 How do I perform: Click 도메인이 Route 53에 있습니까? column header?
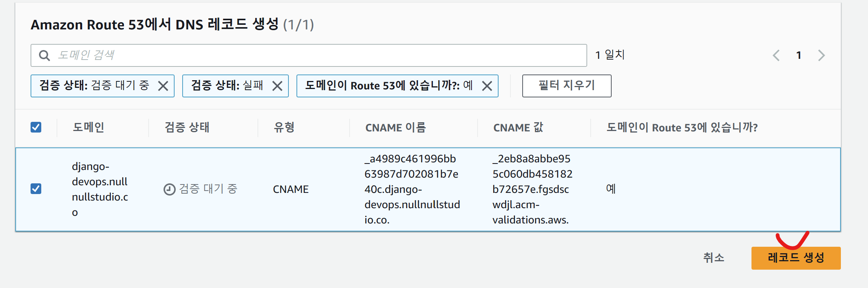pyautogui.click(x=682, y=127)
